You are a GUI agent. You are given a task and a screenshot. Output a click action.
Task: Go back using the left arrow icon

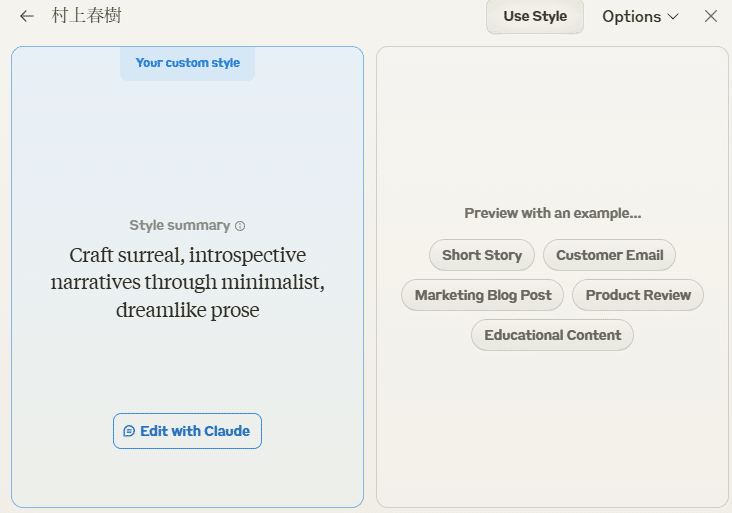27,16
